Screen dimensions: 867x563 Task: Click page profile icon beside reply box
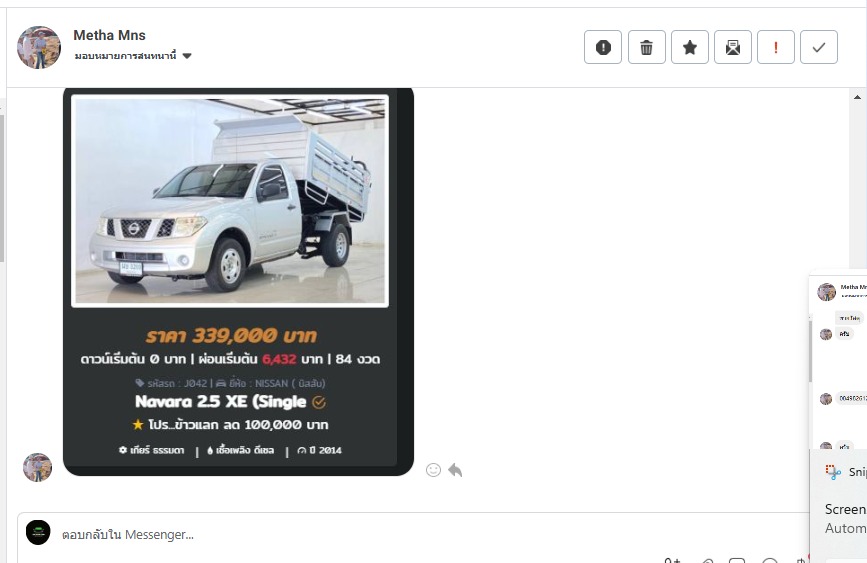[38, 533]
